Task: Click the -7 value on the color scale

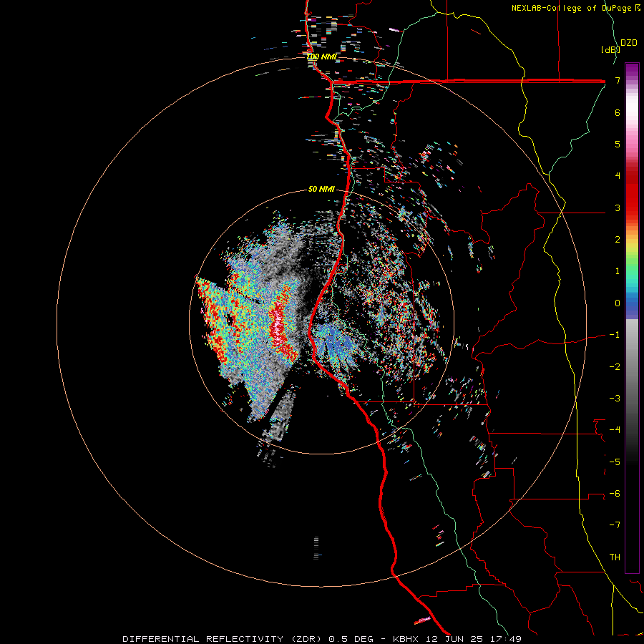Action: [x=615, y=525]
